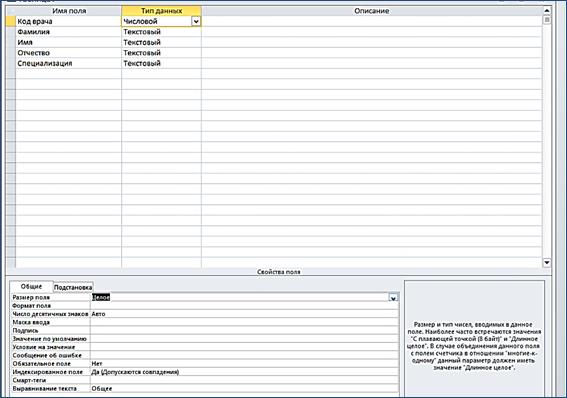Select the Имя поля column header
This screenshot has width=567, height=398.
pos(69,11)
